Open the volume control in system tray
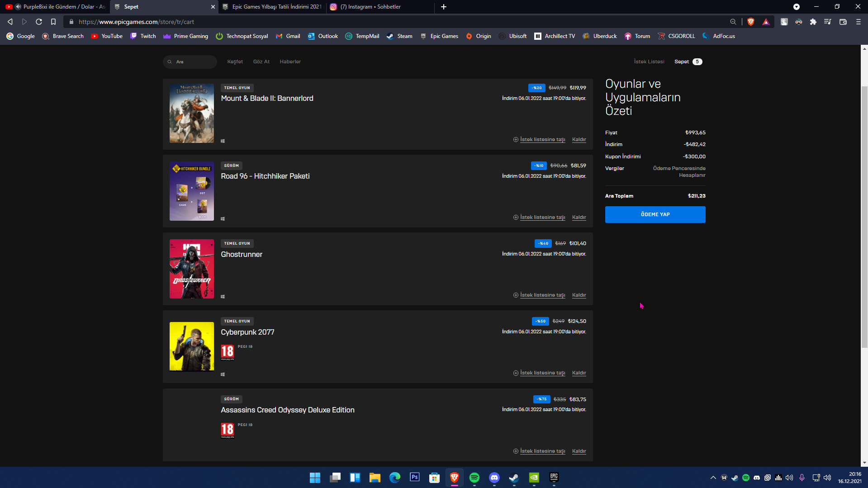Image resolution: width=868 pixels, height=488 pixels. coord(827,478)
